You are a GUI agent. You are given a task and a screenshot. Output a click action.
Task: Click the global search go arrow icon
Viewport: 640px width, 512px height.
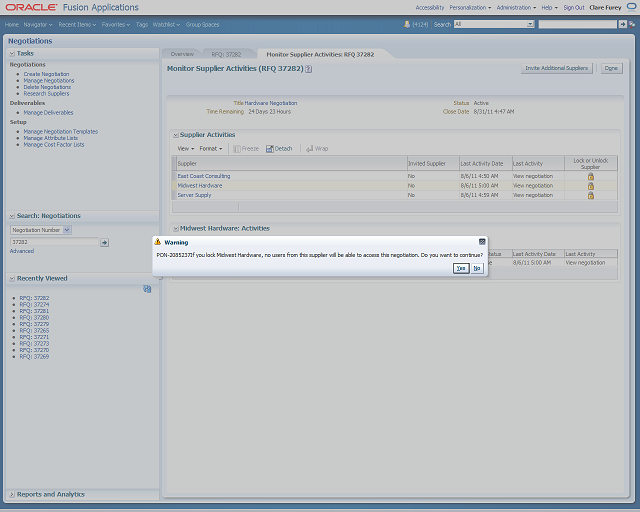622,24
